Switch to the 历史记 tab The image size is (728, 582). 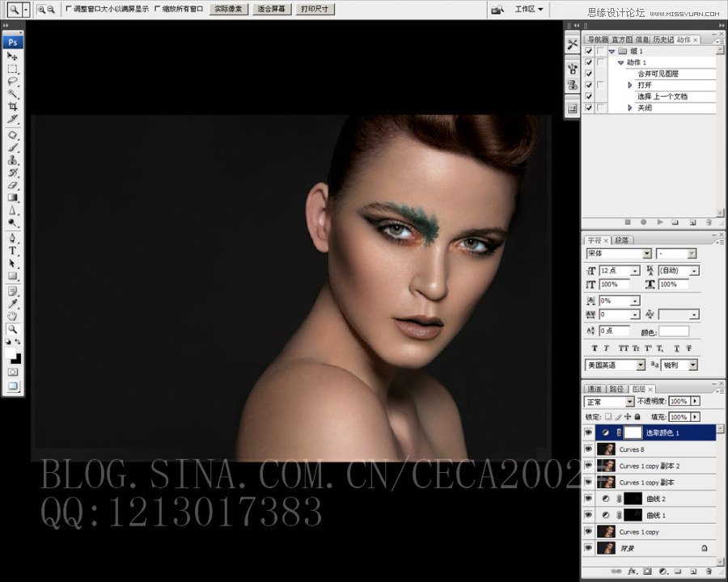(x=663, y=40)
